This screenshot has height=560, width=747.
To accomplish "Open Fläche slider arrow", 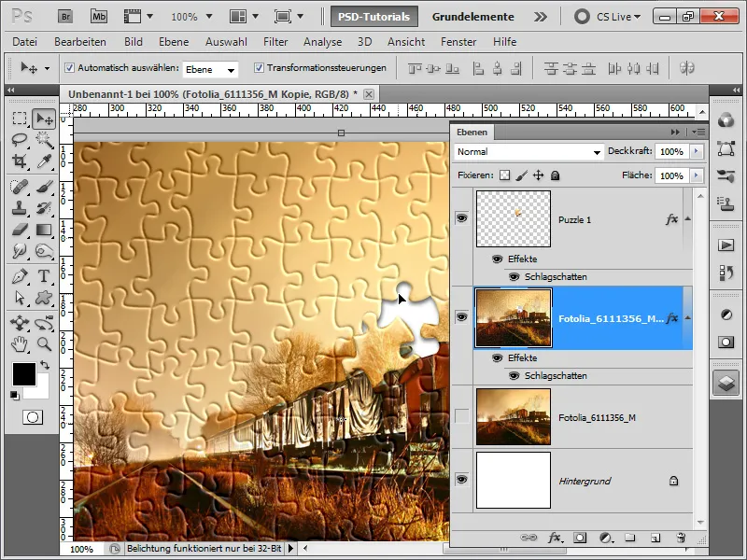I will (x=697, y=175).
